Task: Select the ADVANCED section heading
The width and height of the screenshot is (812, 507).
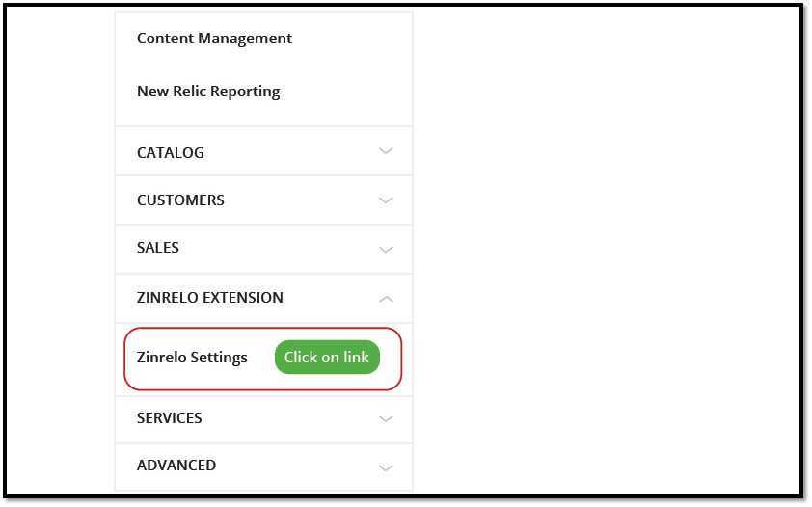Action: 176,466
